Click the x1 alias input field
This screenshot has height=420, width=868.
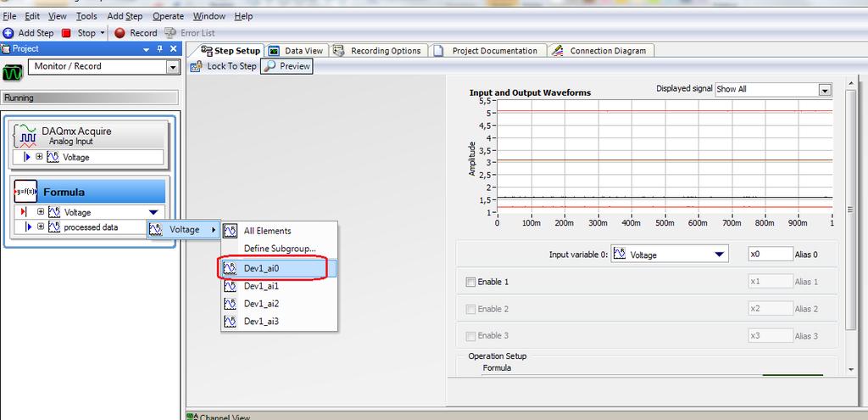(771, 282)
